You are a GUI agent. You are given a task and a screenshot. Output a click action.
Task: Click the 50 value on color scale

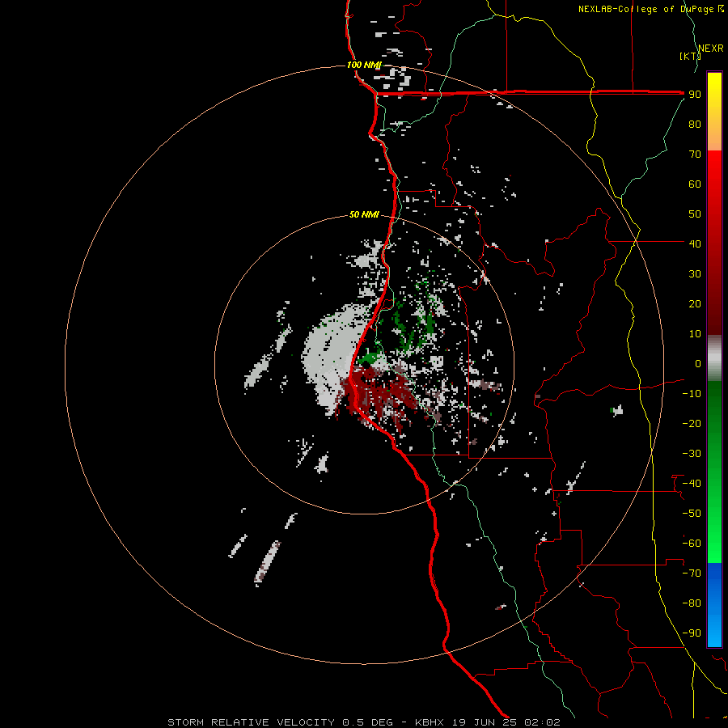[x=695, y=214]
